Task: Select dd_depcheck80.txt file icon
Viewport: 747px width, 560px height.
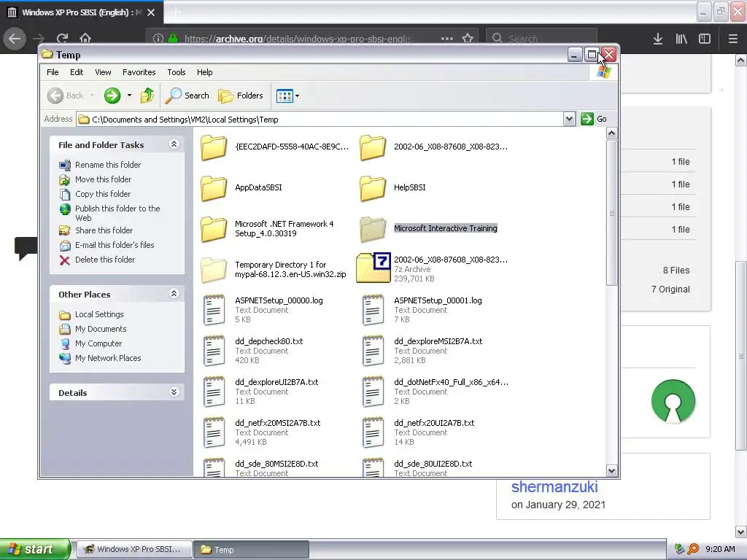Action: [x=214, y=351]
